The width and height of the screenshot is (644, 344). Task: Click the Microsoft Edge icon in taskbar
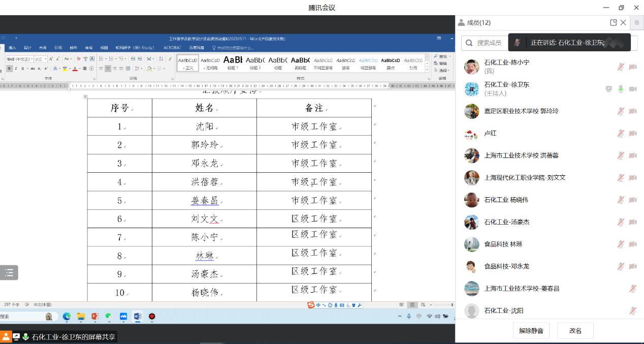[x=67, y=317]
